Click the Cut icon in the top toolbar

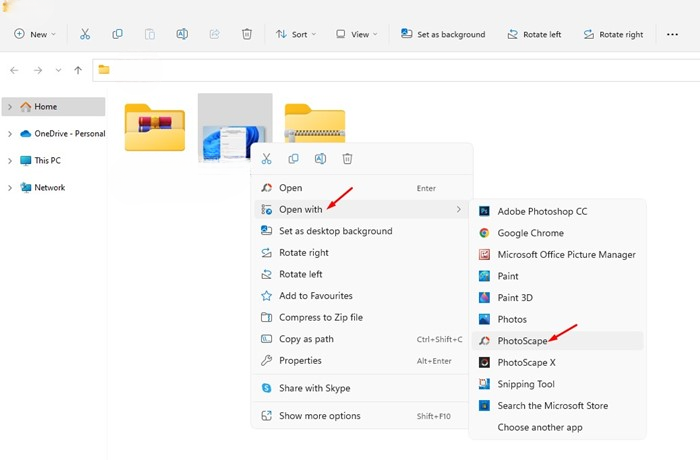point(85,34)
